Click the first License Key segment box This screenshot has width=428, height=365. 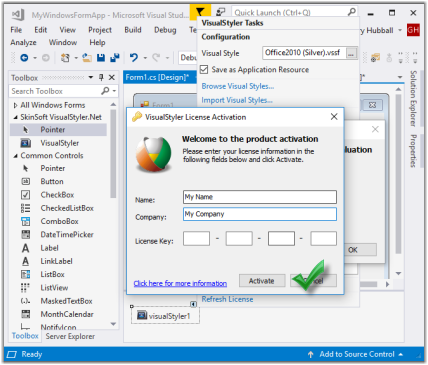pos(196,239)
